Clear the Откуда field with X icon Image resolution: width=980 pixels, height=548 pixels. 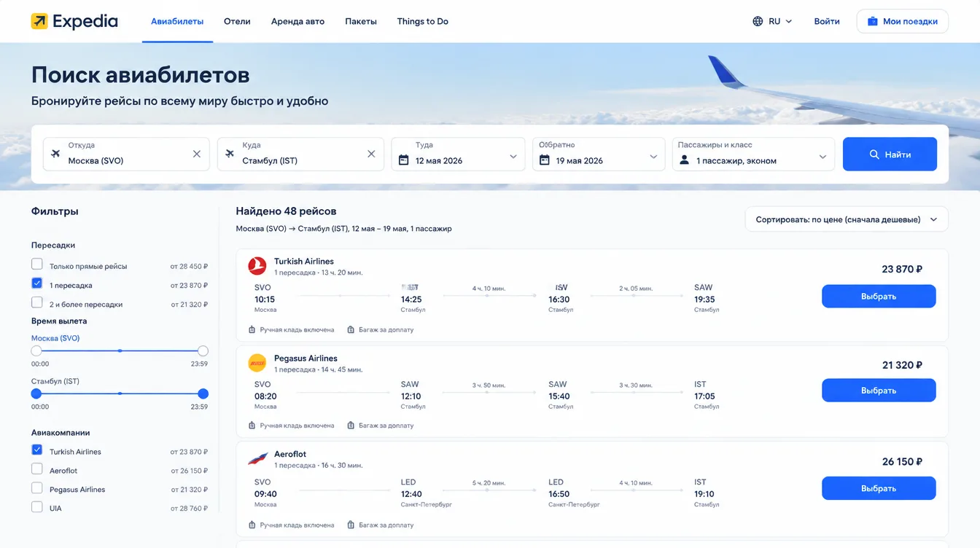(197, 154)
